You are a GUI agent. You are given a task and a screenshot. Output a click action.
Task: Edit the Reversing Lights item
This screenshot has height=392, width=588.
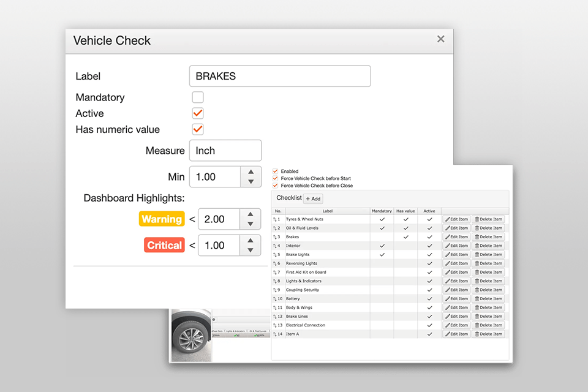(x=456, y=263)
